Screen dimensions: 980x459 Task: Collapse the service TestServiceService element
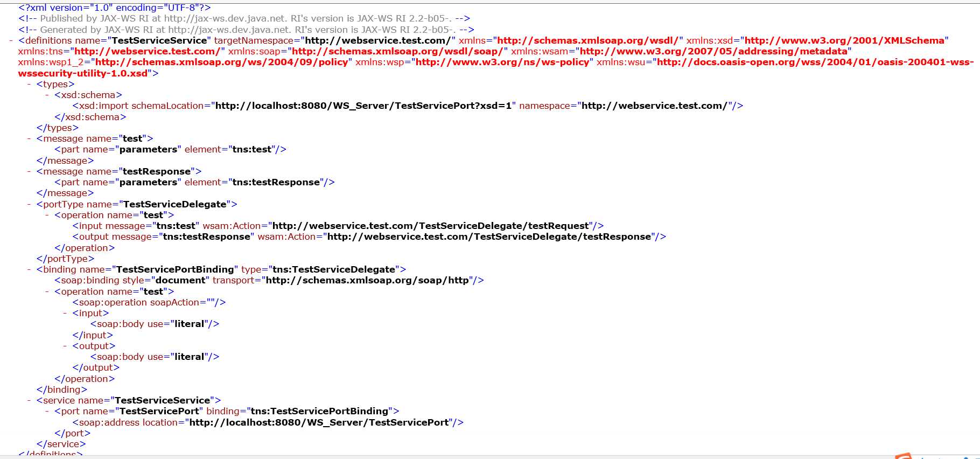(x=29, y=400)
